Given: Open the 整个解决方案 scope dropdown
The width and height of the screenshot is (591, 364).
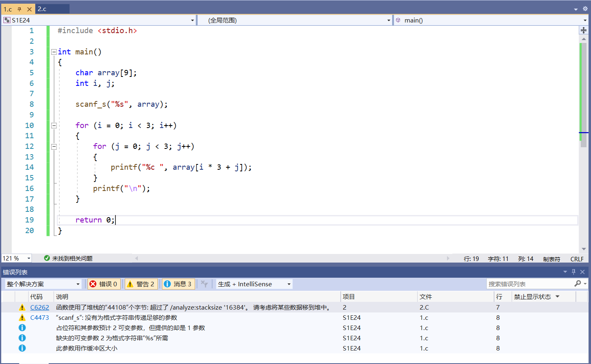Looking at the screenshot, I should tap(43, 284).
